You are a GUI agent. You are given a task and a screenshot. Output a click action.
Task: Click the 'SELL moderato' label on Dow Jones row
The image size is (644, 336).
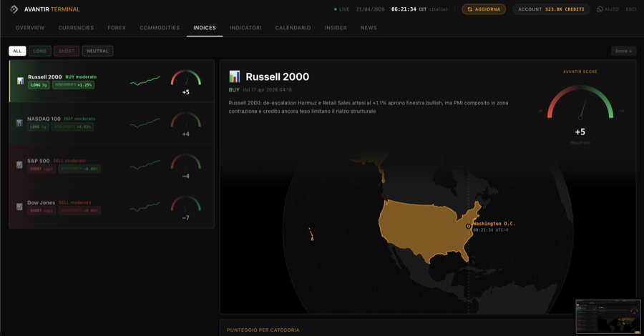74,202
